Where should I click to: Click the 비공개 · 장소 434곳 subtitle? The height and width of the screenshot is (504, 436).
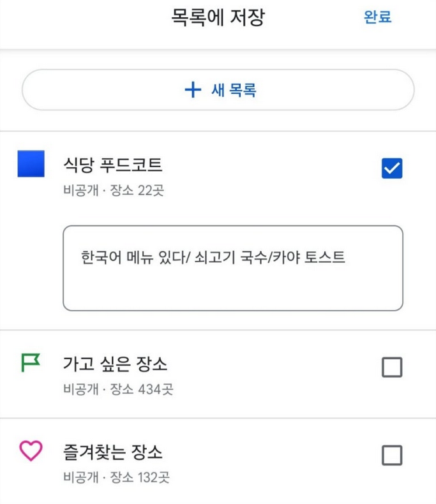[x=118, y=389]
